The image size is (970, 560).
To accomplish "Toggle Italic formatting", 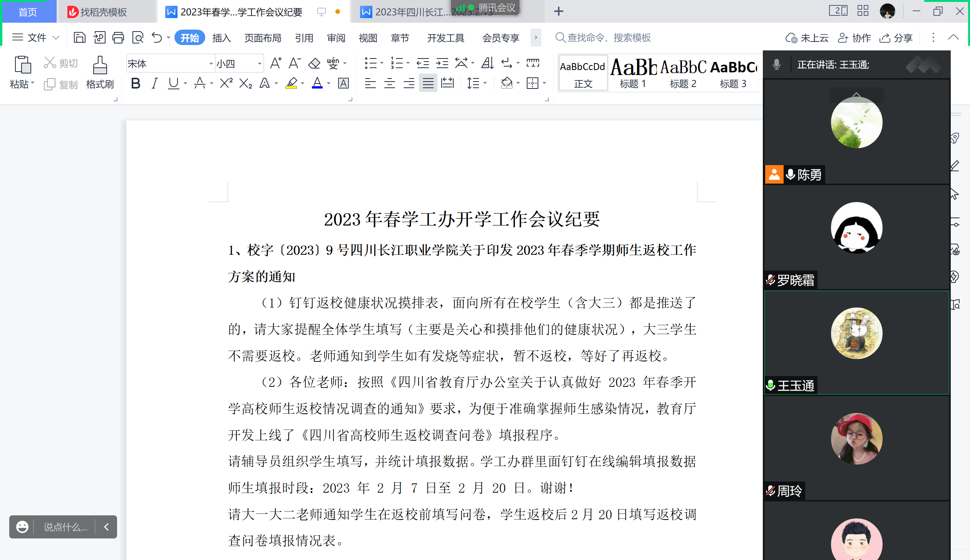I will 154,83.
